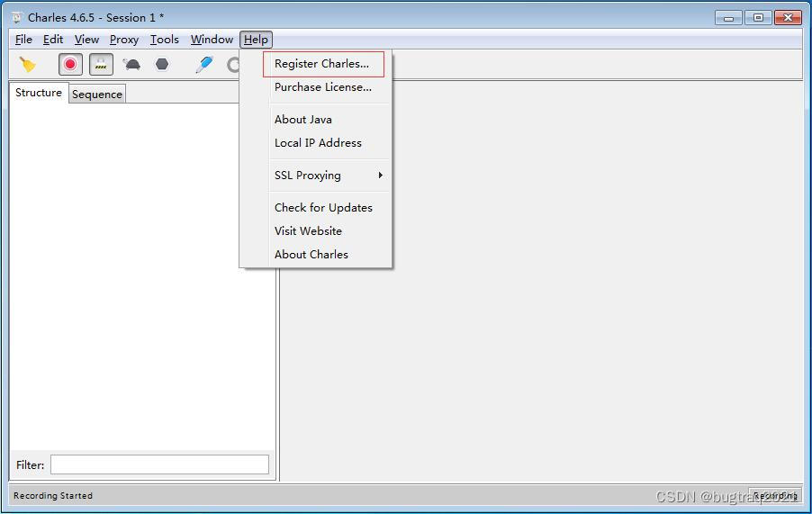Image resolution: width=812 pixels, height=514 pixels.
Task: Choose Check for Updates
Action: tap(323, 208)
